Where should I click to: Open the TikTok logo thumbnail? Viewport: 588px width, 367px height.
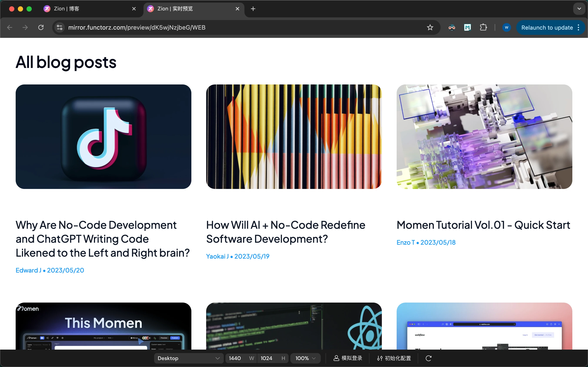(x=103, y=137)
